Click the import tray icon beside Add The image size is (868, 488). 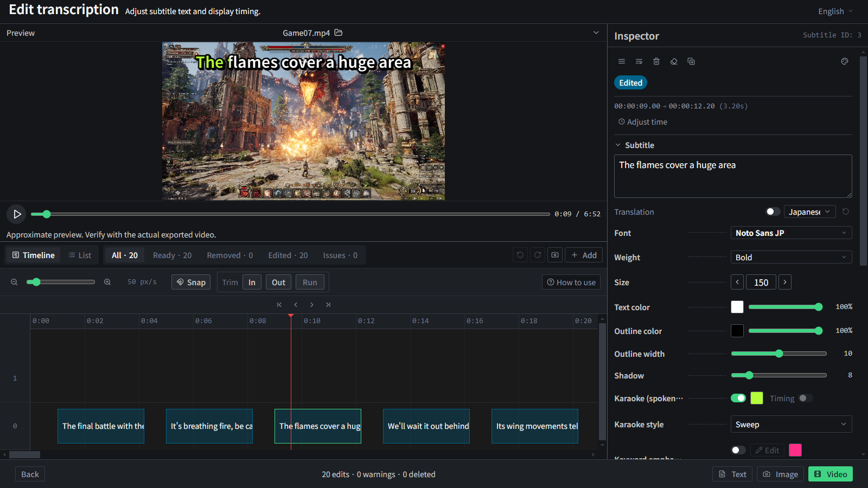(555, 255)
